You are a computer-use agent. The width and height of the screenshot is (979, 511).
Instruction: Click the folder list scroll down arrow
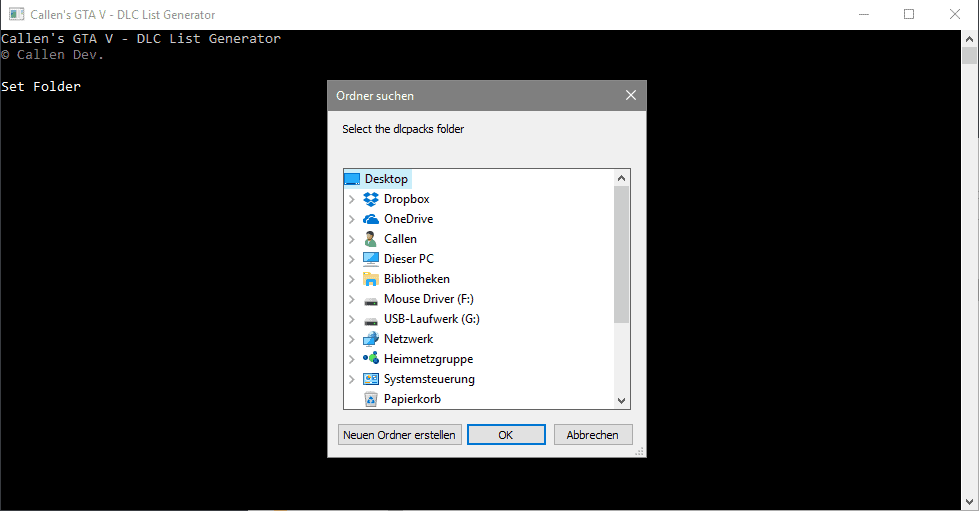(x=621, y=400)
